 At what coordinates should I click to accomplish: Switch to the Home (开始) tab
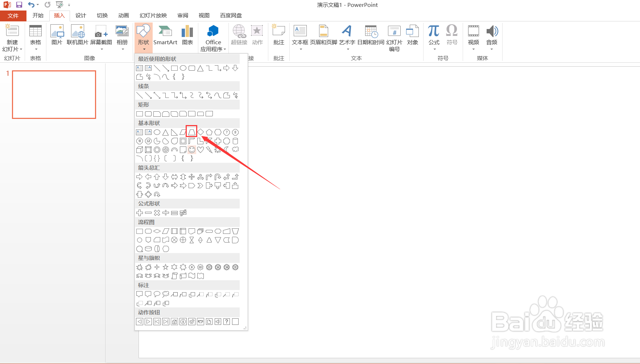[38, 16]
